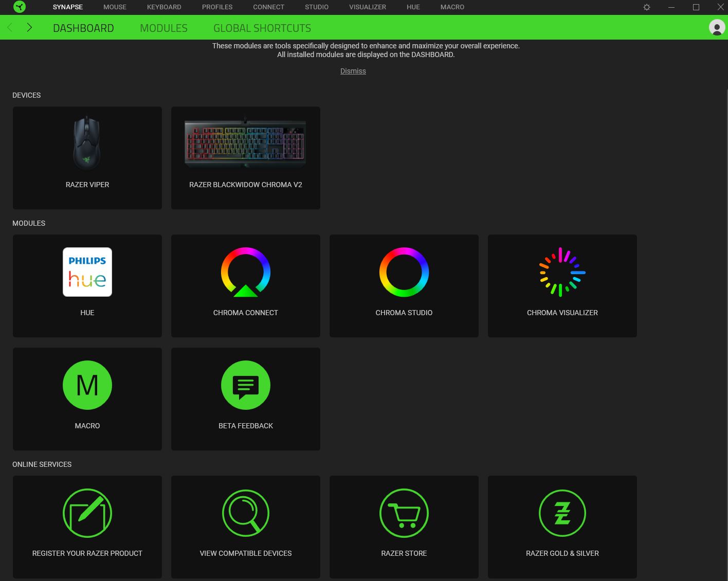728x581 pixels.
Task: Click the Razer Synapse logo icon
Action: (x=19, y=7)
